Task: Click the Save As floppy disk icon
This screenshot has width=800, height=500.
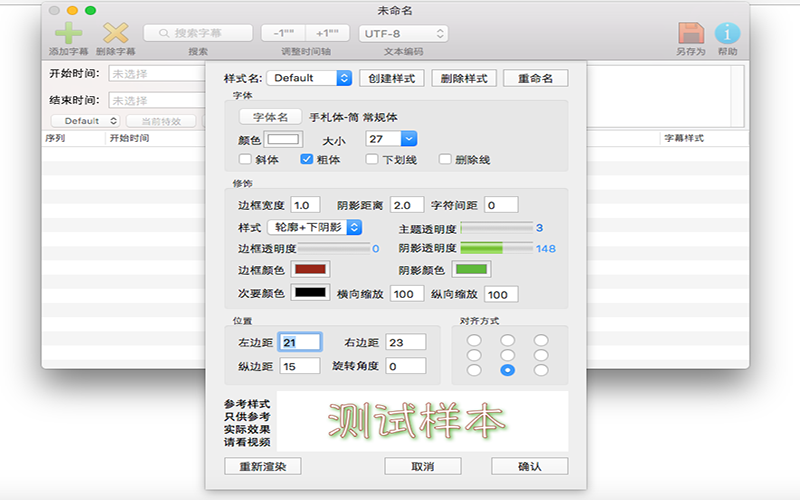Action: click(x=691, y=33)
